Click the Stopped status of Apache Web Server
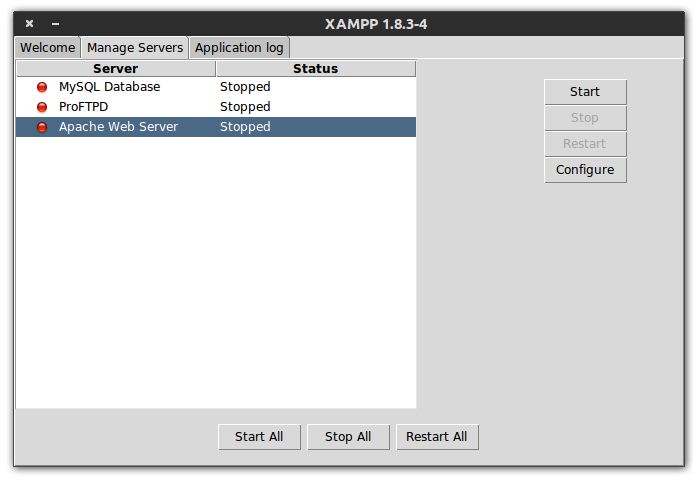 [x=245, y=127]
